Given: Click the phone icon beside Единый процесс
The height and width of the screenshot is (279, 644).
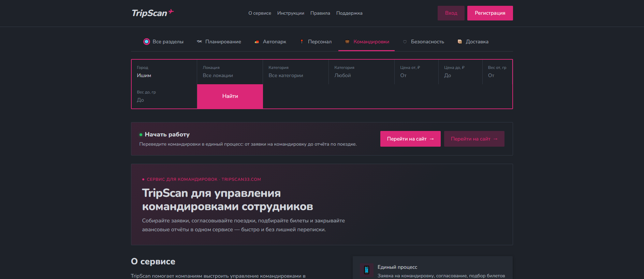Looking at the screenshot, I should [367, 270].
